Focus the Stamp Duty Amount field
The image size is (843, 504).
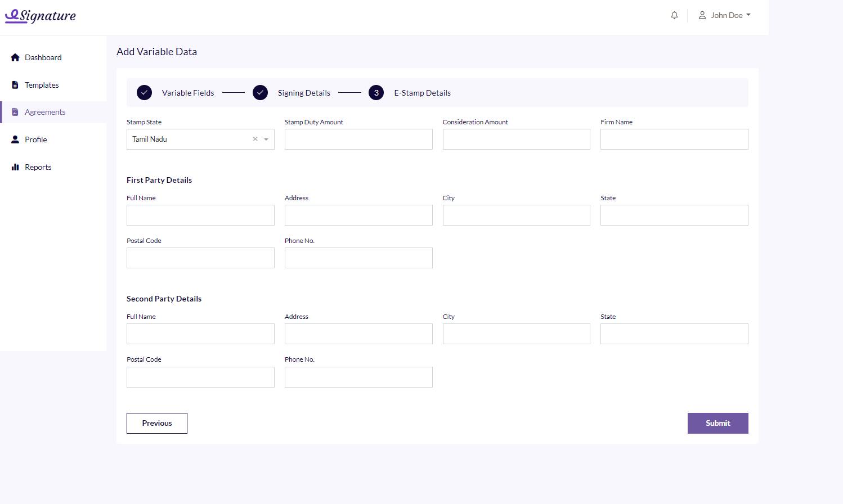[358, 139]
